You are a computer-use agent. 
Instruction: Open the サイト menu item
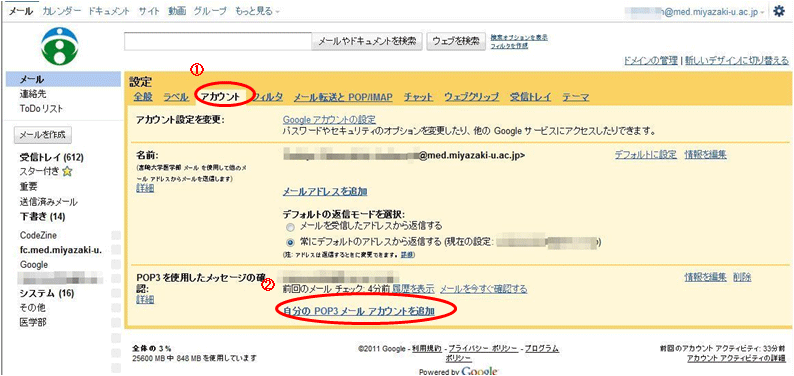pos(149,12)
